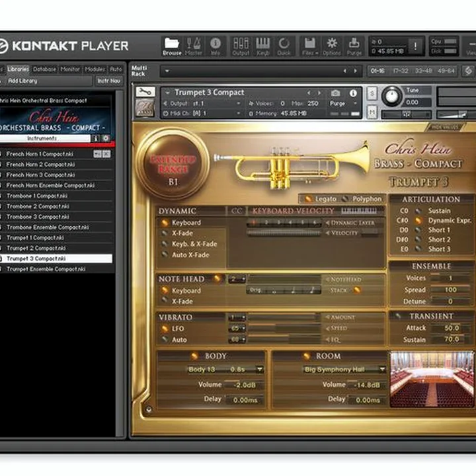This screenshot has width=476, height=476.
Task: Open Note Head value 2 dropdown
Action: coord(237,279)
